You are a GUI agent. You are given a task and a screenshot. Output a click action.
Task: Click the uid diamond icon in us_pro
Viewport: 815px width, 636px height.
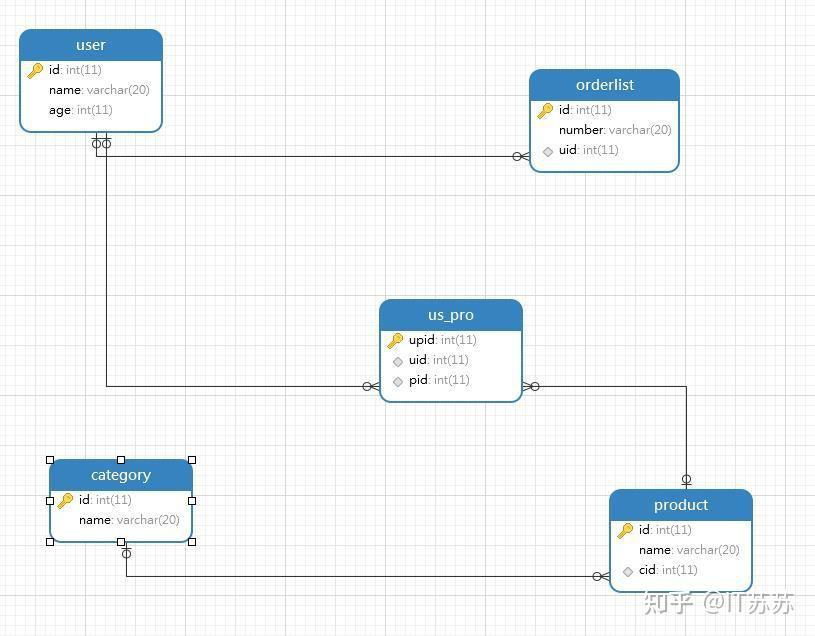pyautogui.click(x=398, y=360)
